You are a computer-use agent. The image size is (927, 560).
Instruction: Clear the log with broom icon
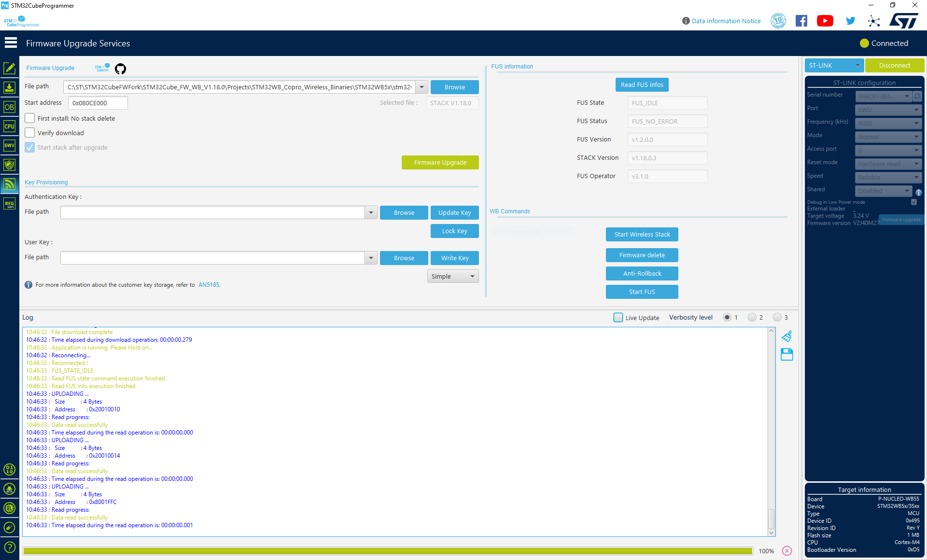(787, 336)
